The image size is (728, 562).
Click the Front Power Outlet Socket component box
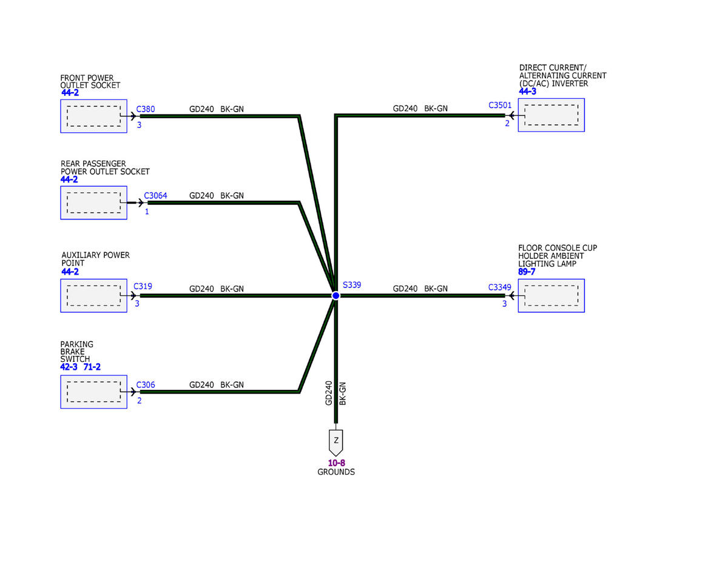click(93, 116)
